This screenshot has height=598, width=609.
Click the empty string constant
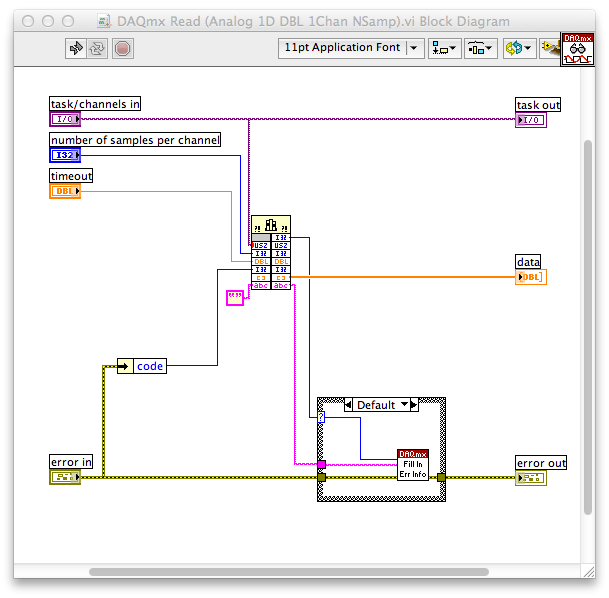point(235,298)
